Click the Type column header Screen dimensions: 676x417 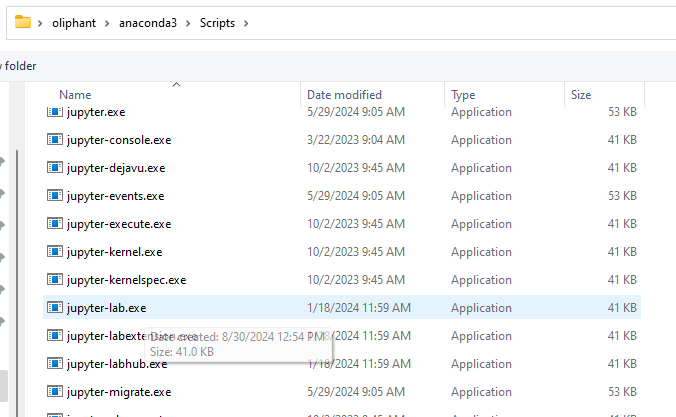click(x=463, y=95)
